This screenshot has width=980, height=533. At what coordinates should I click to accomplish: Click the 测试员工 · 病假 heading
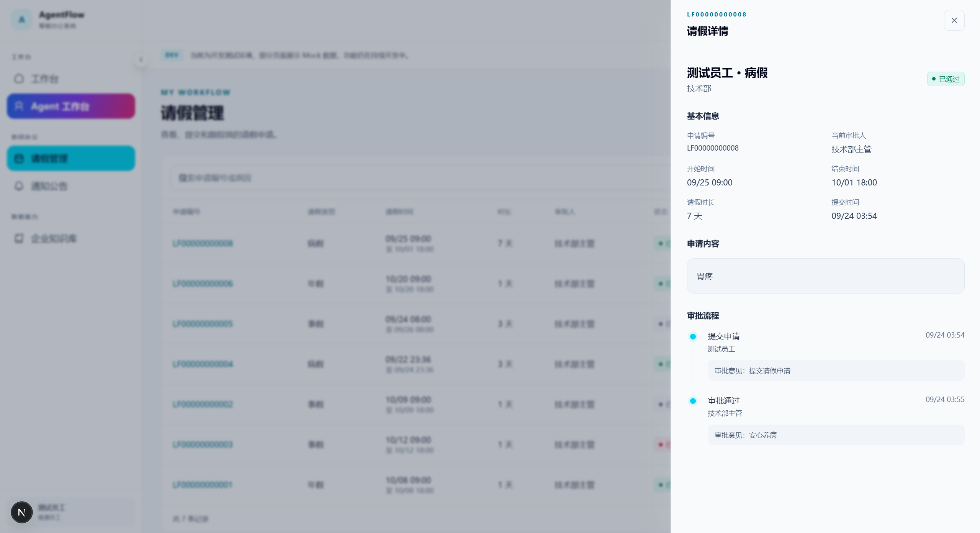(x=727, y=73)
